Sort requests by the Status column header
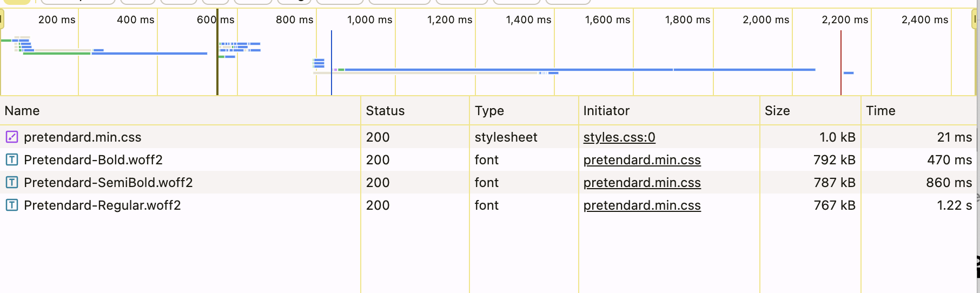The image size is (980, 293). [415, 111]
